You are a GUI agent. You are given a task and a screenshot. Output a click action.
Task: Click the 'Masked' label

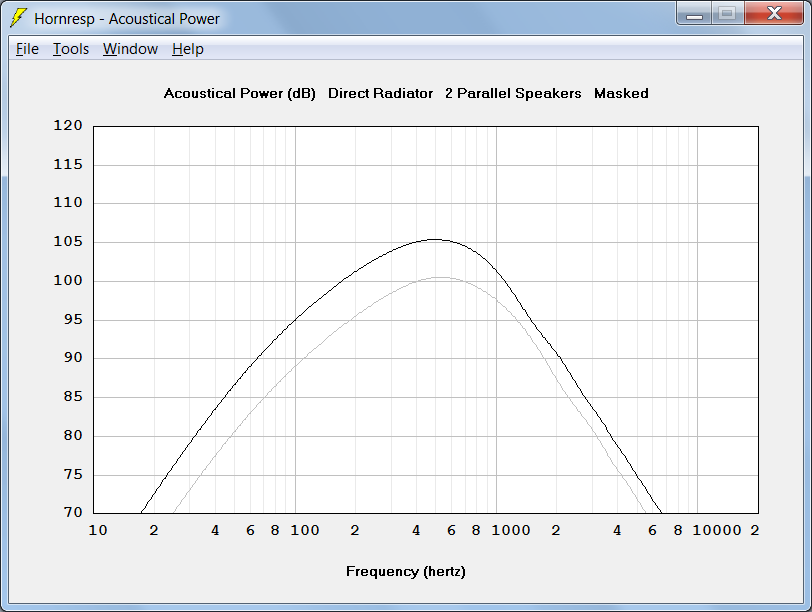pos(621,93)
